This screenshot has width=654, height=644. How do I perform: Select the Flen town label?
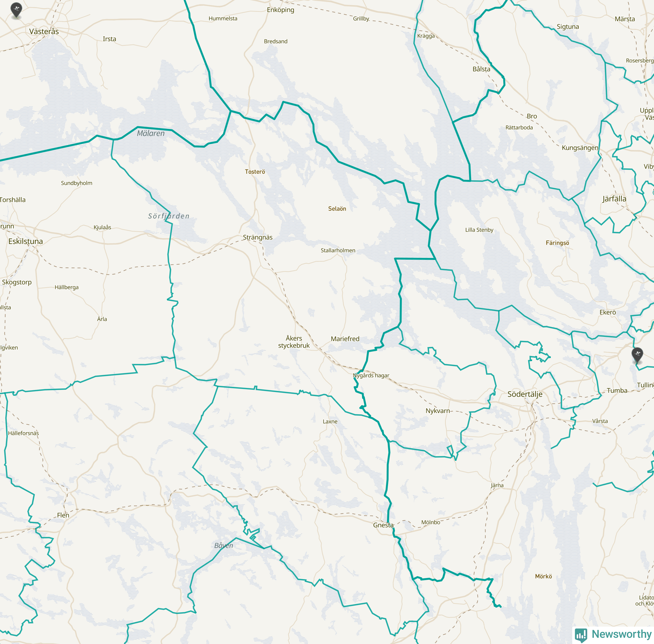[x=63, y=515]
